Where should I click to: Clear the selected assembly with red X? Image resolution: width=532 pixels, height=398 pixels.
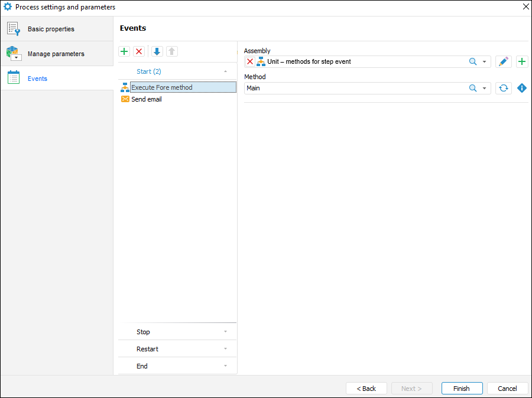(x=250, y=61)
